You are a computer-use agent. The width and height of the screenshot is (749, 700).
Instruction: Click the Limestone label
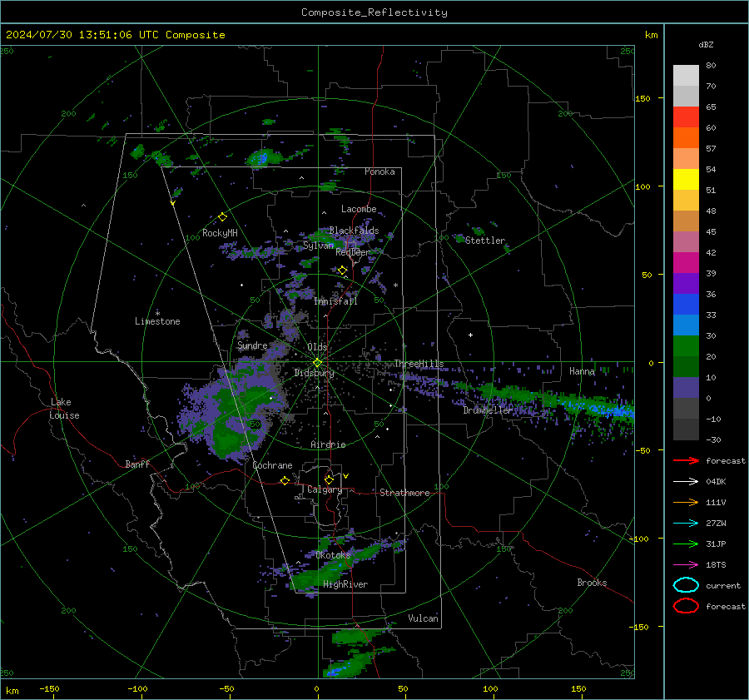click(x=157, y=321)
